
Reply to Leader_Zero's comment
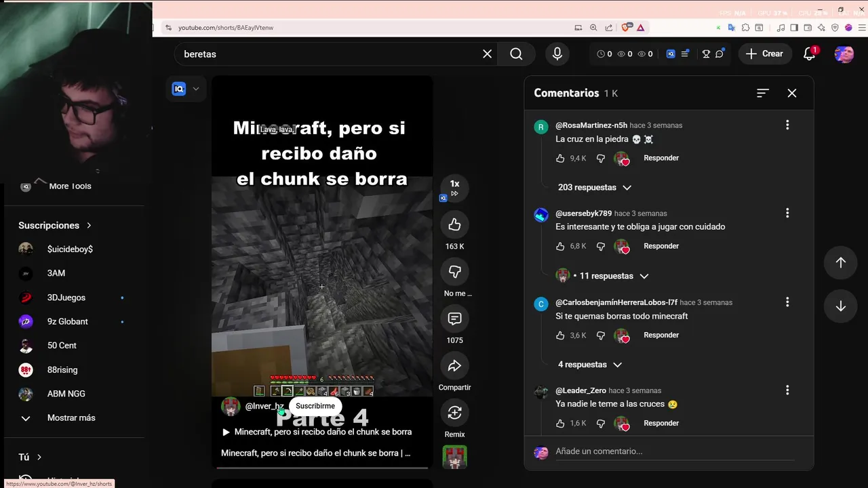661,423
